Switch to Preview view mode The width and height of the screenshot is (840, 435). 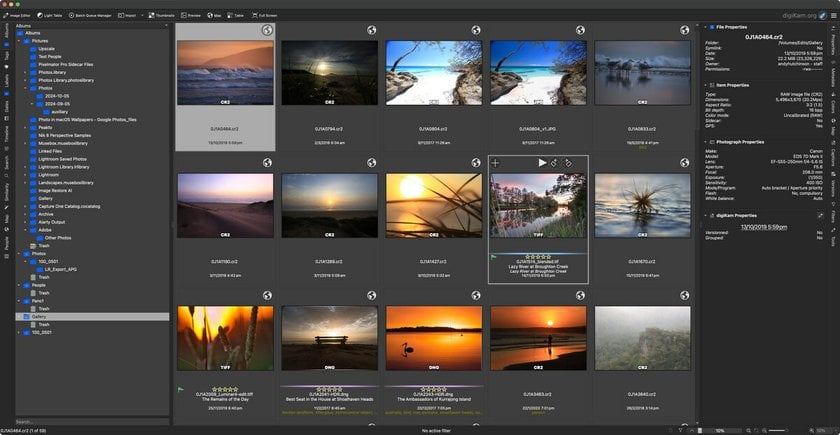click(191, 16)
